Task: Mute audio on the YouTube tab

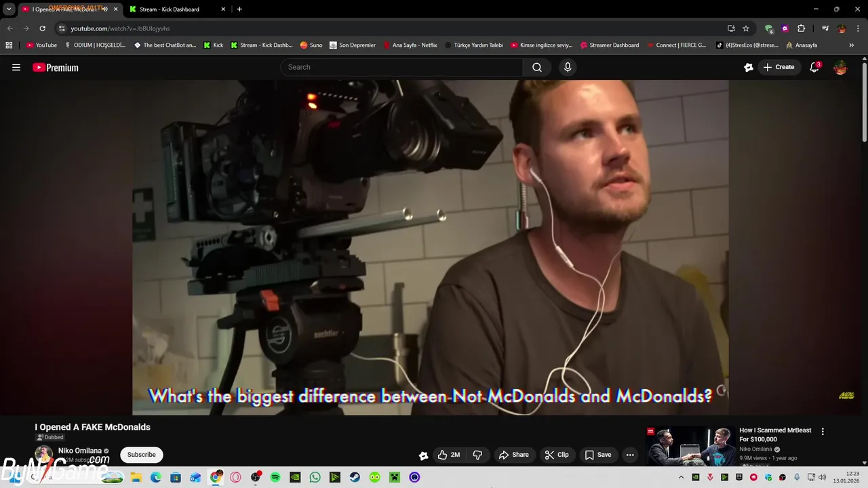Action: point(104,9)
